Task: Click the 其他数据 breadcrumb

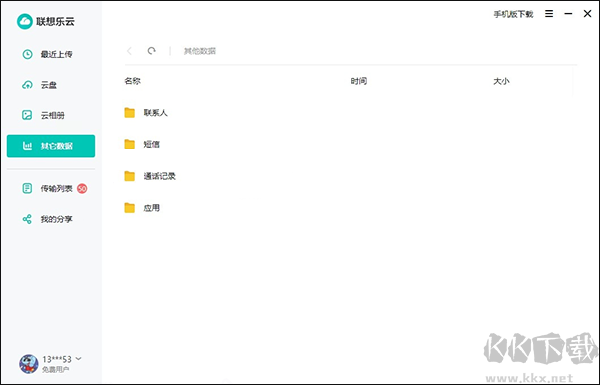Action: [200, 51]
